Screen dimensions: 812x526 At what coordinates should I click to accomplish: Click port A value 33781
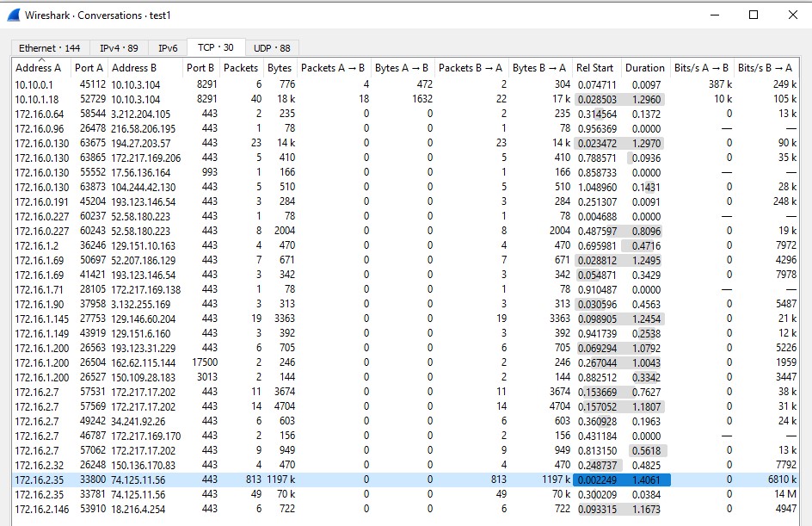click(93, 494)
